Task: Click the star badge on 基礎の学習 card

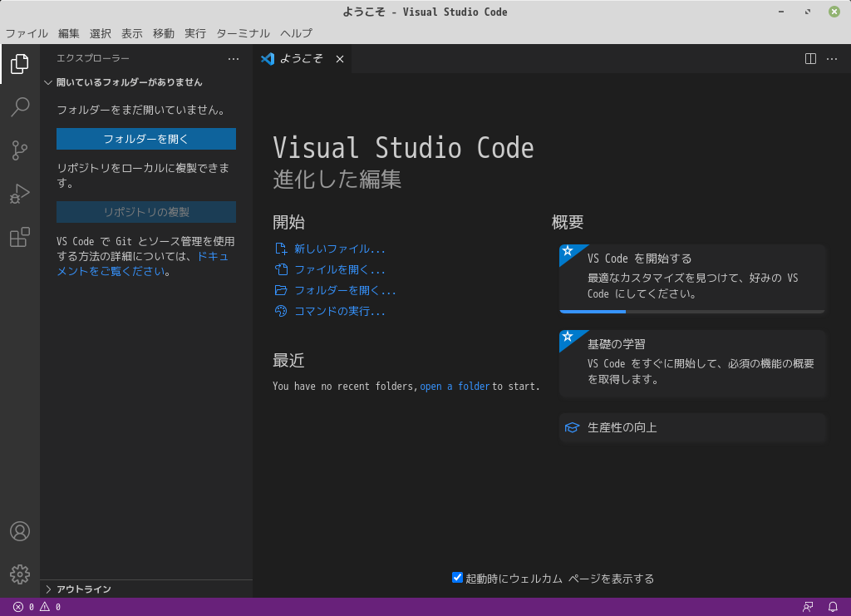Action: pyautogui.click(x=568, y=337)
